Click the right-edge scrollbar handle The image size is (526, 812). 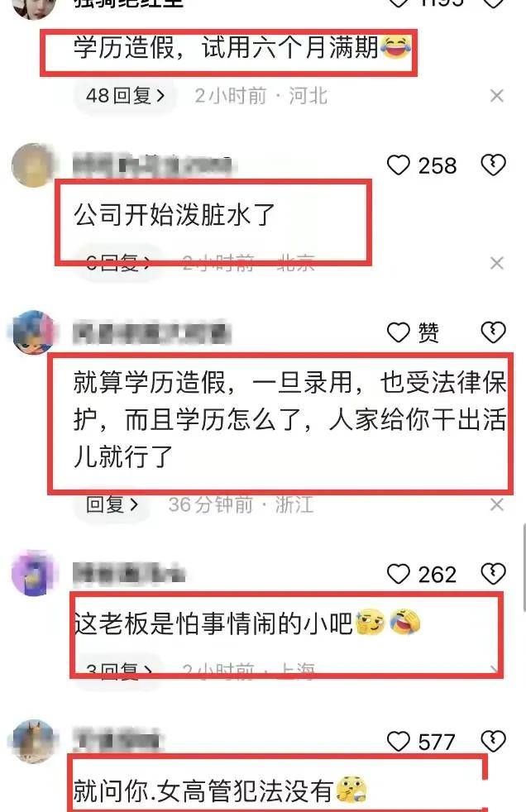pyautogui.click(x=524, y=567)
